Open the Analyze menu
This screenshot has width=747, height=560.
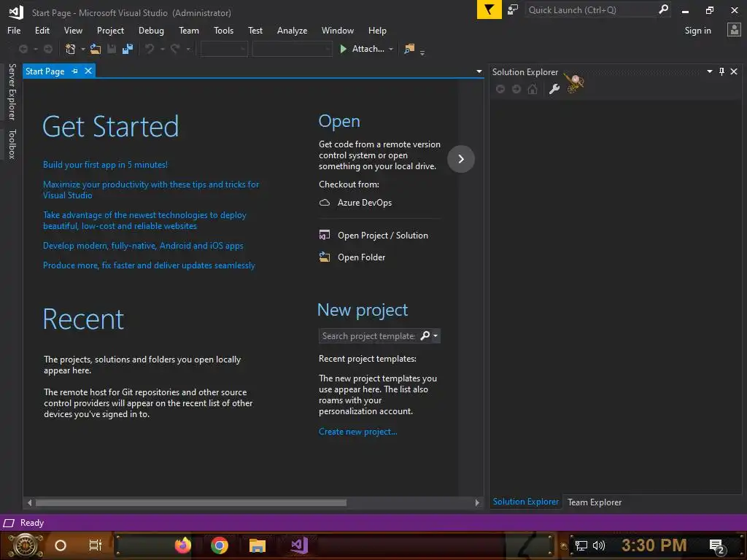pyautogui.click(x=292, y=30)
